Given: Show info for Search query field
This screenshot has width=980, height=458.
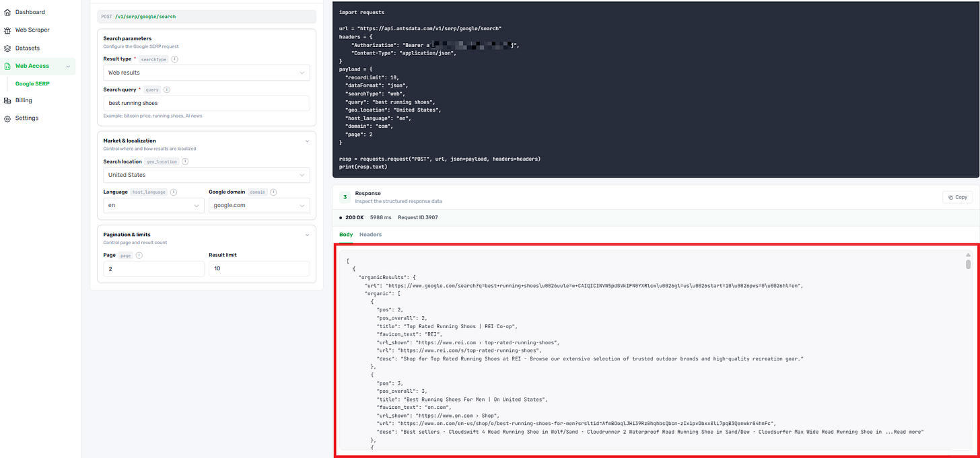Looking at the screenshot, I should pos(167,89).
